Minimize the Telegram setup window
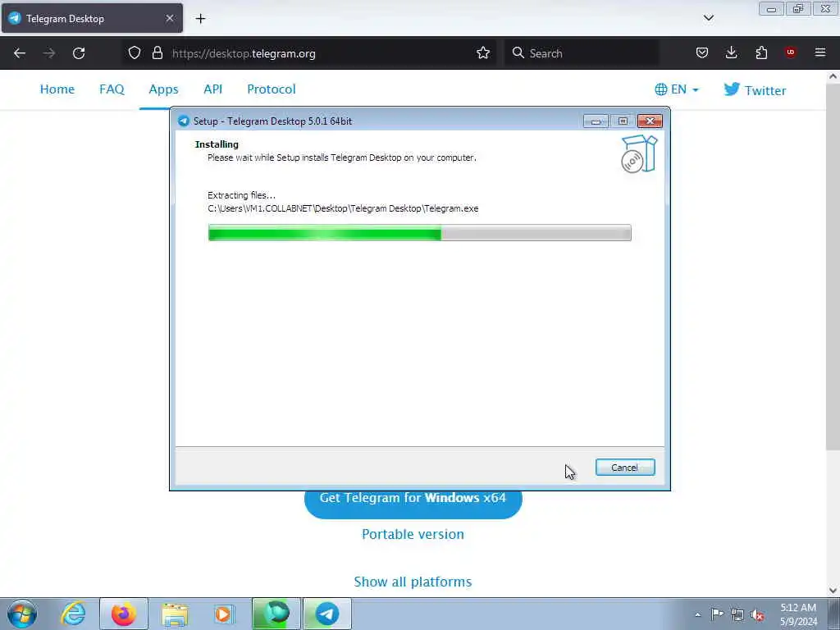Image resolution: width=840 pixels, height=630 pixels. click(596, 121)
